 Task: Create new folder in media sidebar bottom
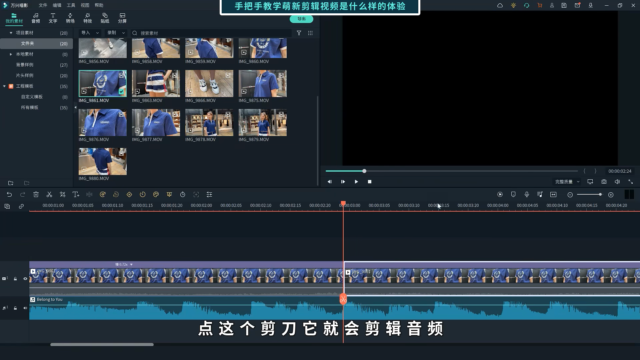(x=11, y=183)
